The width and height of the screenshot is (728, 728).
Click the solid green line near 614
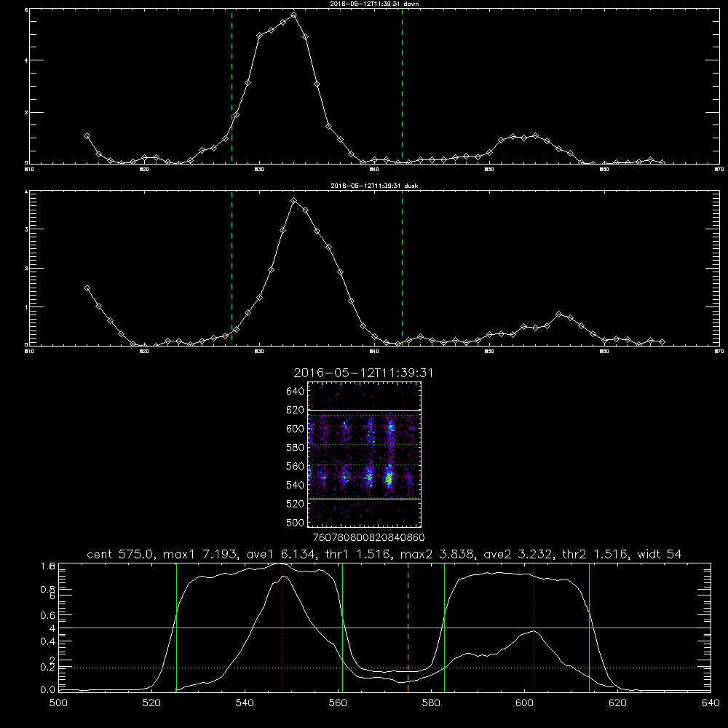click(589, 628)
